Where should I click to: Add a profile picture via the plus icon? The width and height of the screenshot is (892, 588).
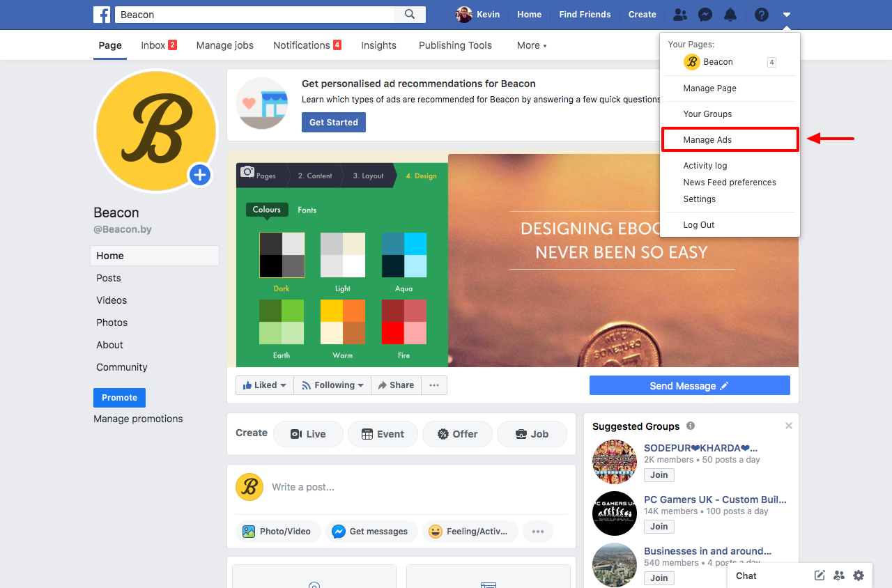coord(200,175)
